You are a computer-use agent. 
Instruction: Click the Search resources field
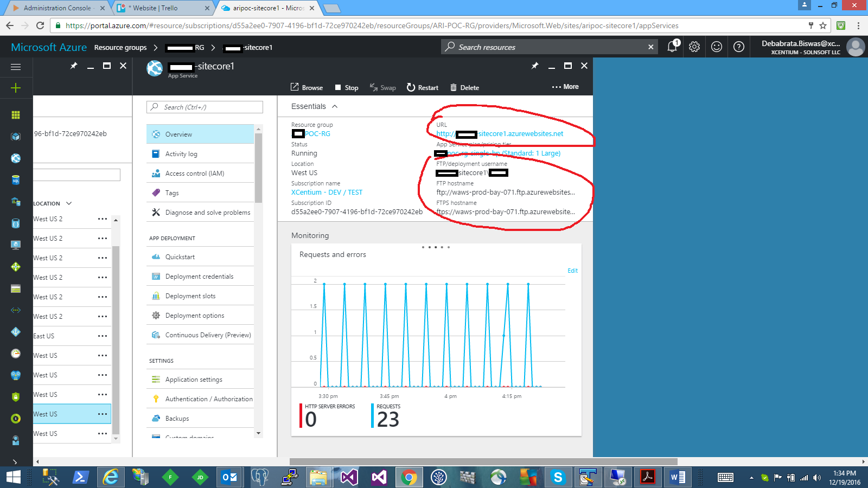548,47
